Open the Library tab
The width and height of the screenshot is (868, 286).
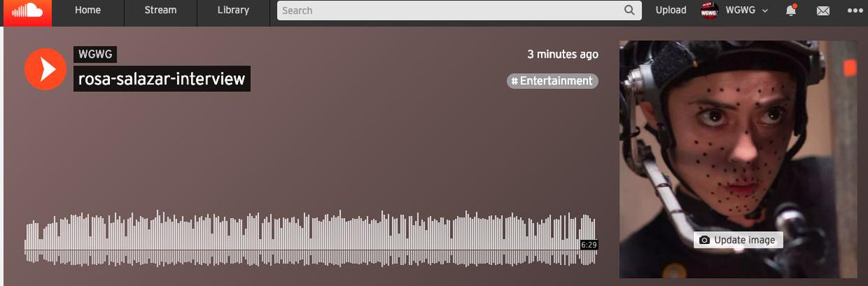(x=233, y=10)
